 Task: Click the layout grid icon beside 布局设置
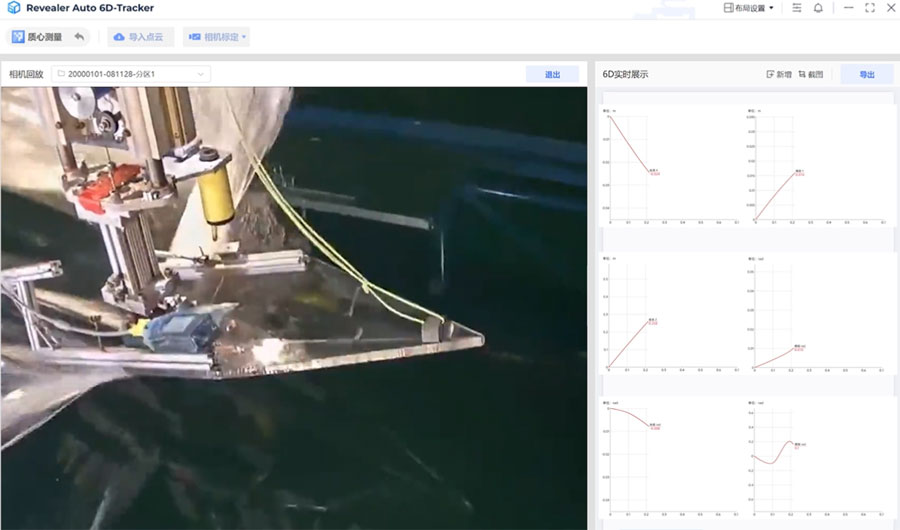click(x=728, y=8)
